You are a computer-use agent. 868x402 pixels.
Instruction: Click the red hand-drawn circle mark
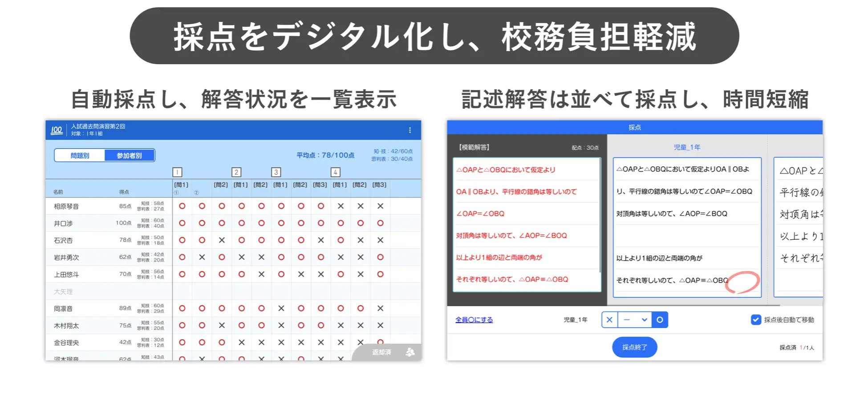742,282
